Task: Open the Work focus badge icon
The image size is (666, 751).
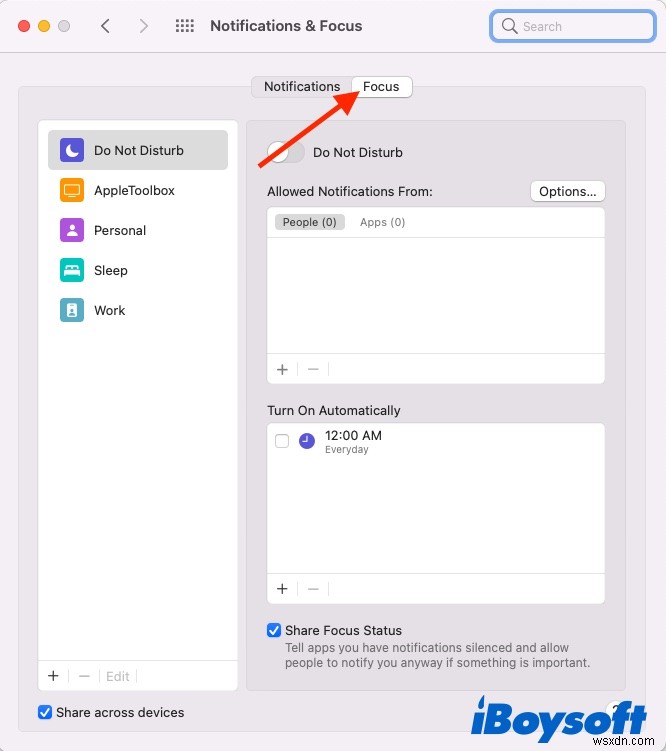Action: (x=72, y=310)
